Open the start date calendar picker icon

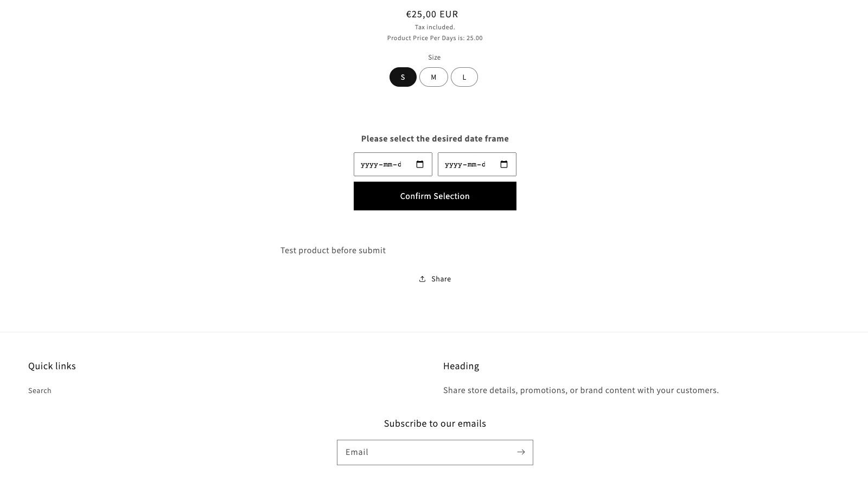click(420, 164)
